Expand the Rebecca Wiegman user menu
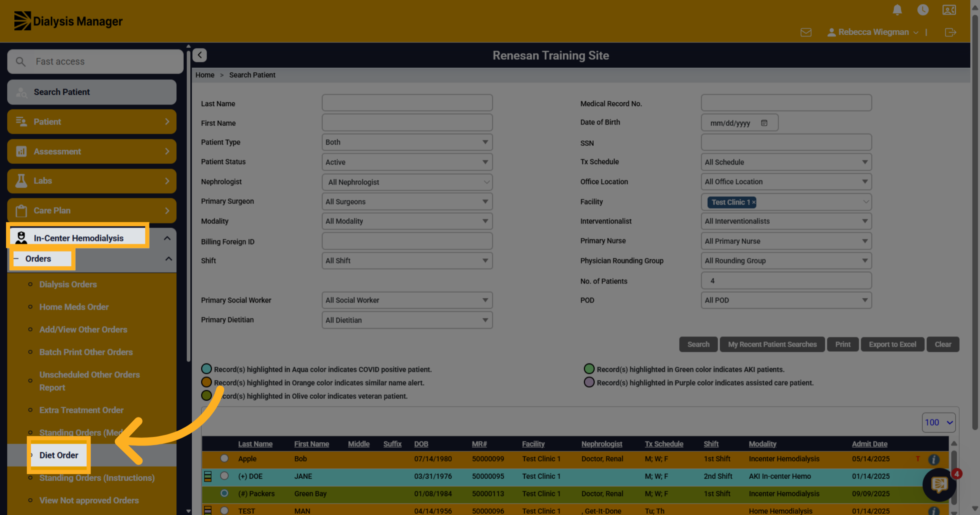This screenshot has height=515, width=980. (x=873, y=32)
